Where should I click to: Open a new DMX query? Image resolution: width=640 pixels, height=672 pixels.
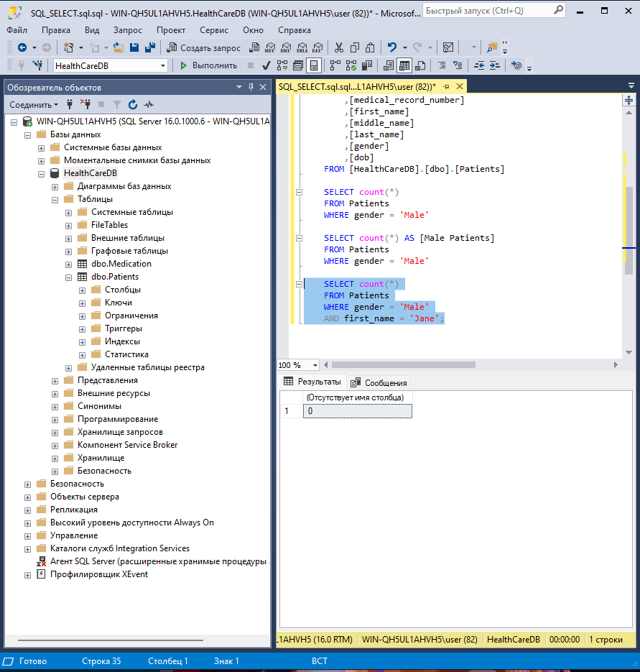pyautogui.click(x=286, y=47)
